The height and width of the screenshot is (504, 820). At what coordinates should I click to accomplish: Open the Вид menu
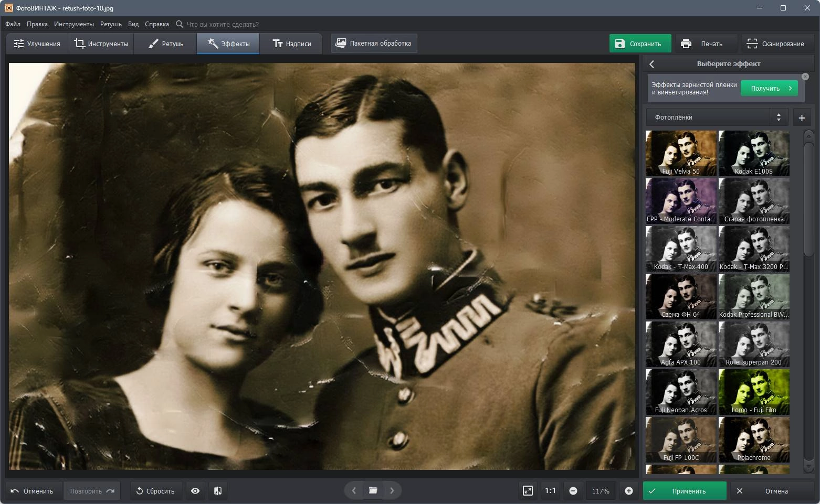tap(133, 24)
